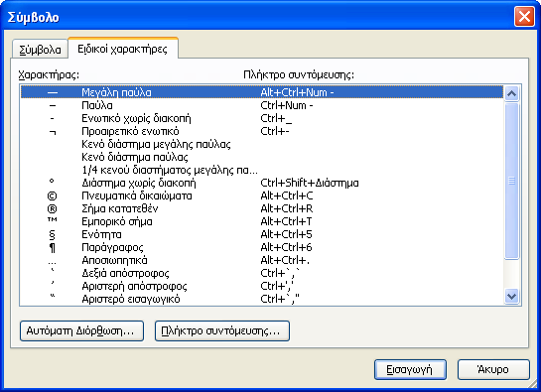
Task: Click the vertical scrollbar thumb
Action: [511, 181]
